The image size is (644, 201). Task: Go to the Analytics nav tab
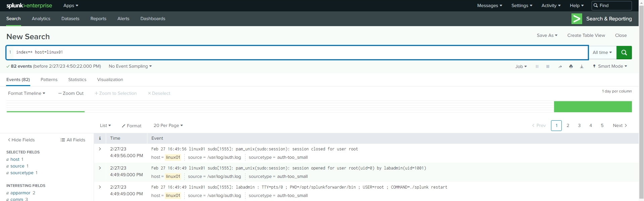click(41, 19)
